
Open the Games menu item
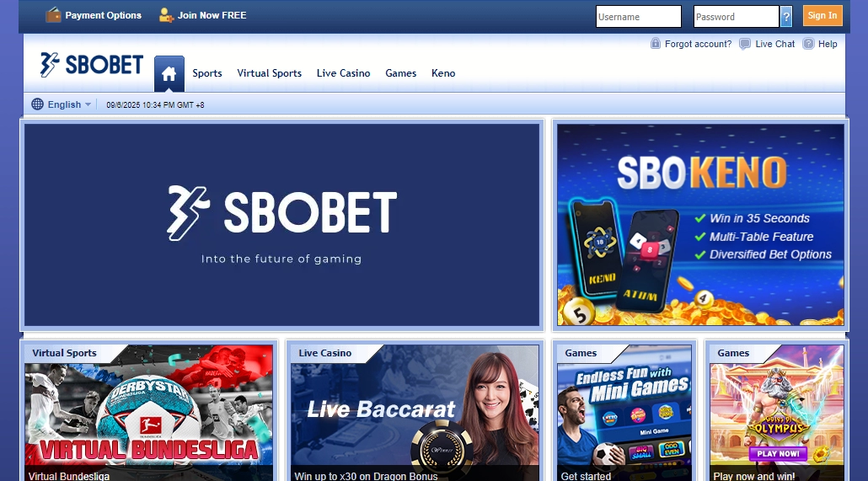click(401, 73)
